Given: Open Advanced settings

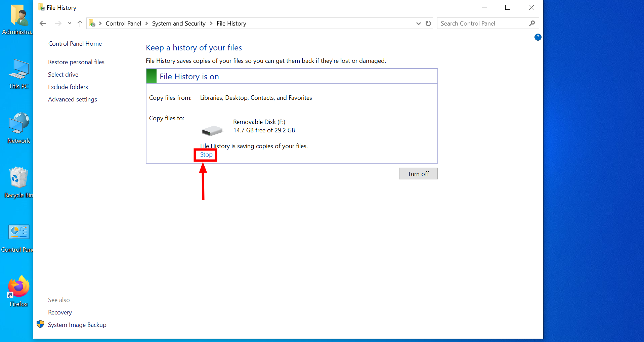Looking at the screenshot, I should pos(73,99).
